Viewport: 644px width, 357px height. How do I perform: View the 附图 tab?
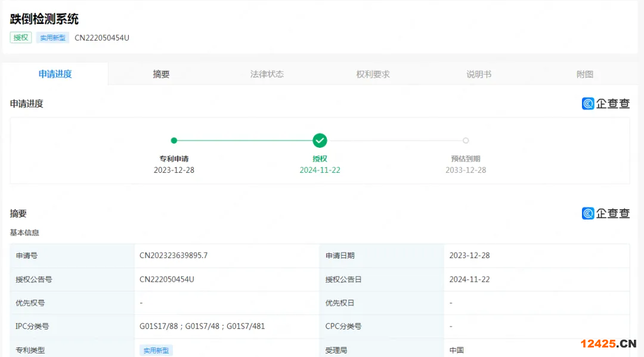coord(585,74)
